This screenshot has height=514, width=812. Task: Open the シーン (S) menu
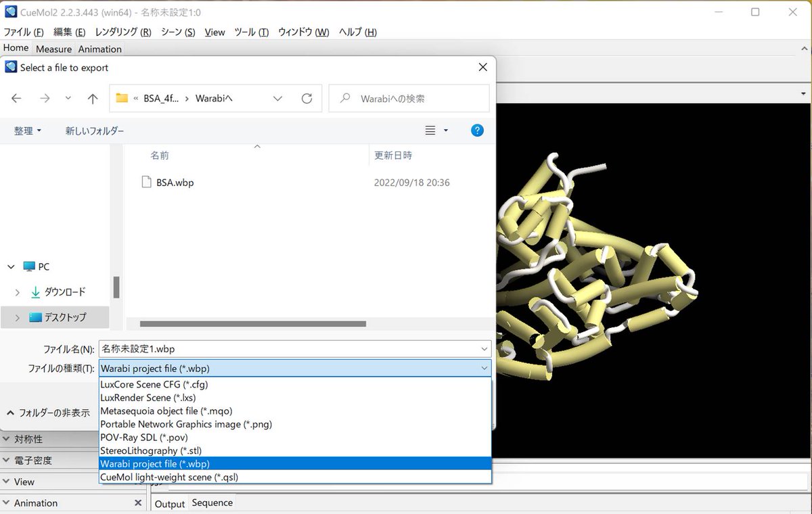178,32
